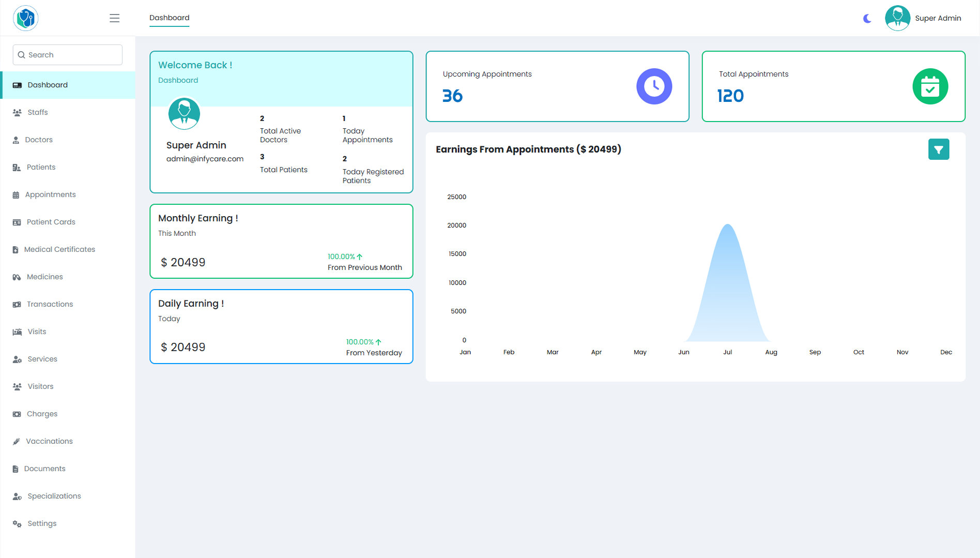
Task: Click the Specializations icon in sidebar
Action: (17, 496)
